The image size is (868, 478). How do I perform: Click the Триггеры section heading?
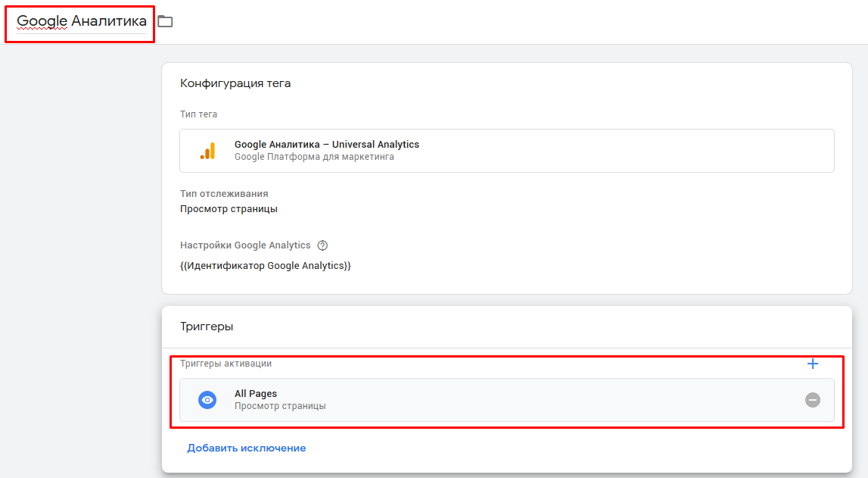tap(207, 326)
